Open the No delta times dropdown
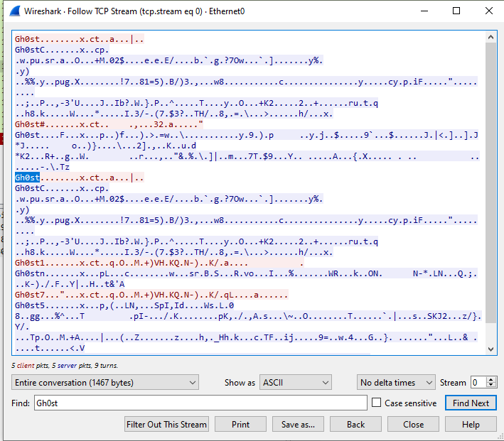Screen dimensions: 504x441 coord(395,383)
